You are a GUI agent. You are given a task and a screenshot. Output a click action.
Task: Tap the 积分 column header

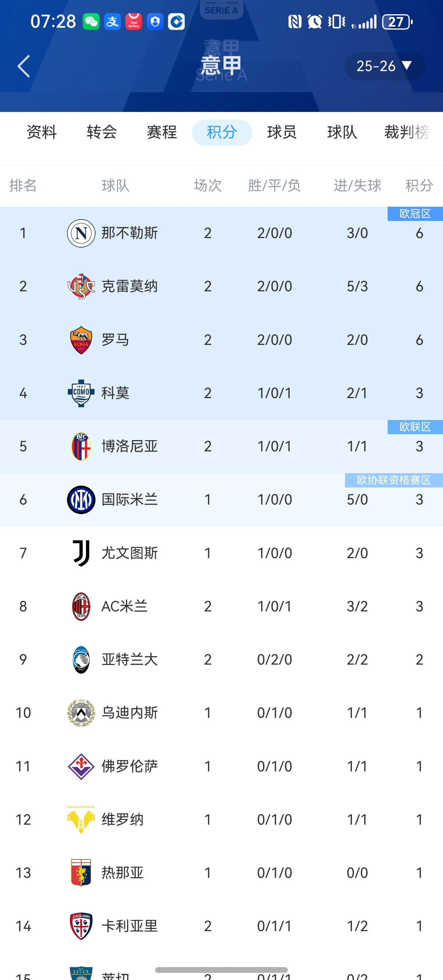(419, 186)
